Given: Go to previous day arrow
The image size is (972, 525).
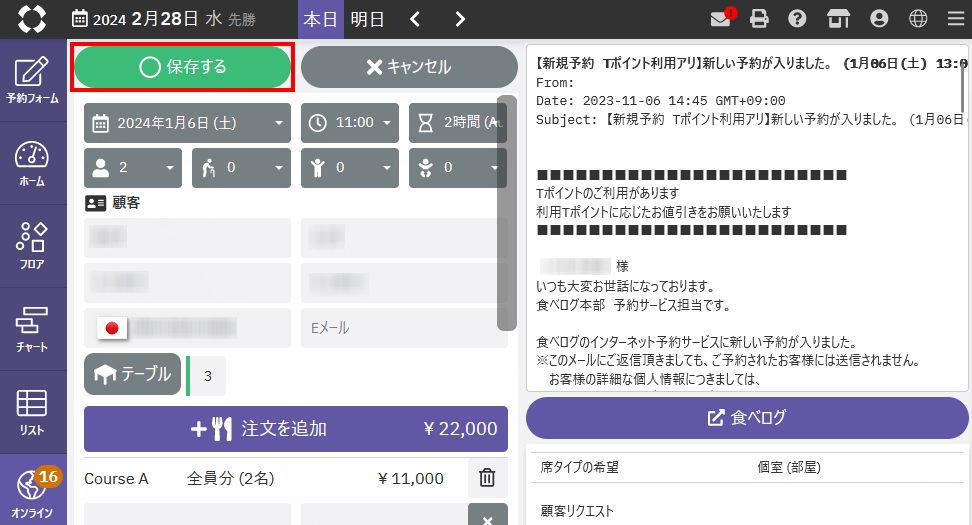Looking at the screenshot, I should tap(415, 19).
